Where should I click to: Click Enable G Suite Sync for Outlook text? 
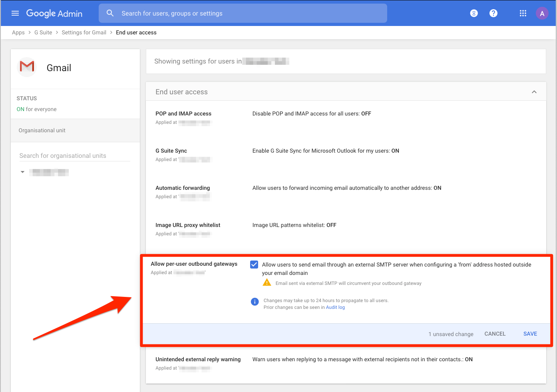[326, 151]
